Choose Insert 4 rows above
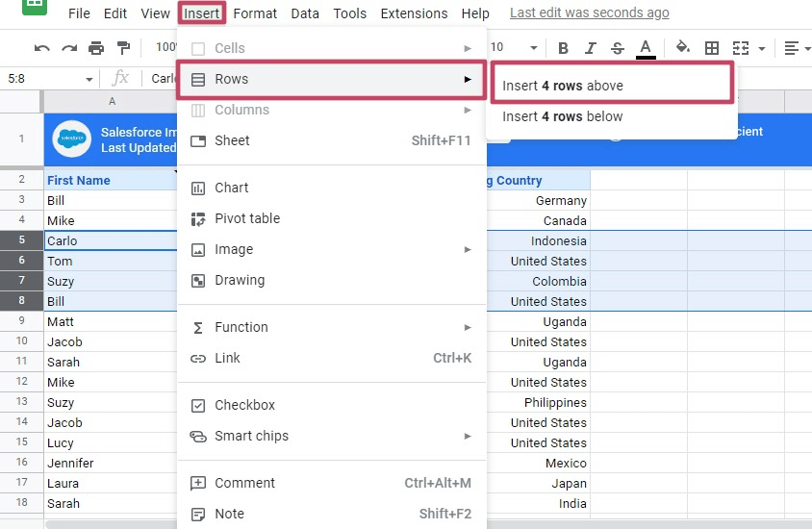Screen dimensions: 812x529 pyautogui.click(x=612, y=86)
